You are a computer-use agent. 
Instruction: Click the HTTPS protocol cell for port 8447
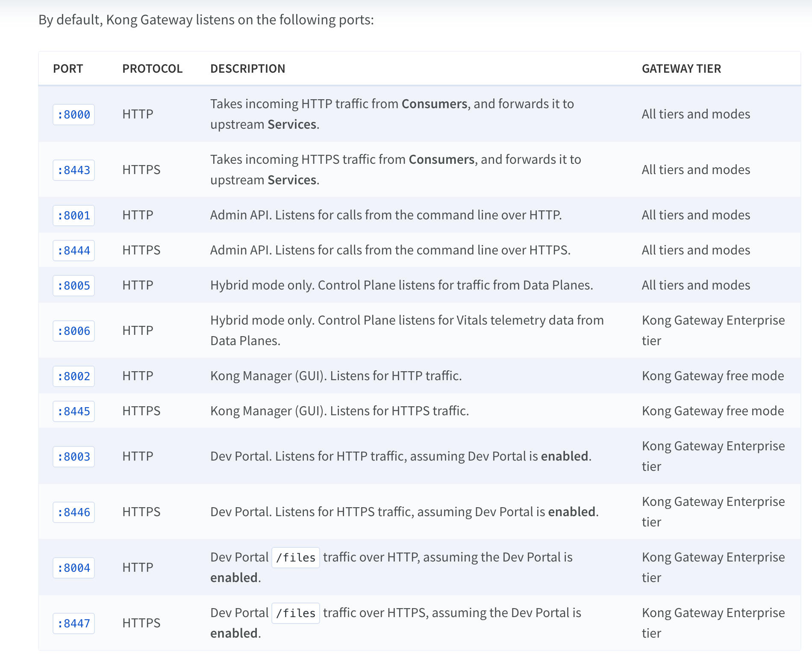coord(141,623)
